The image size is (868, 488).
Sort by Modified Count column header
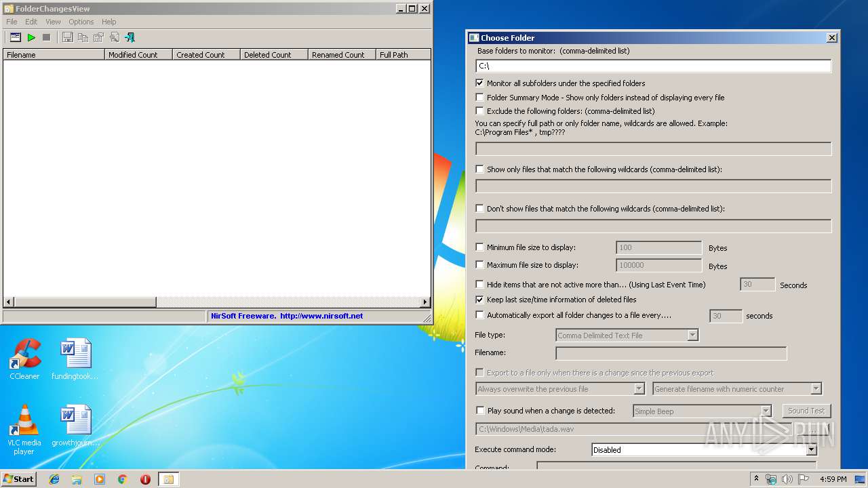click(139, 55)
